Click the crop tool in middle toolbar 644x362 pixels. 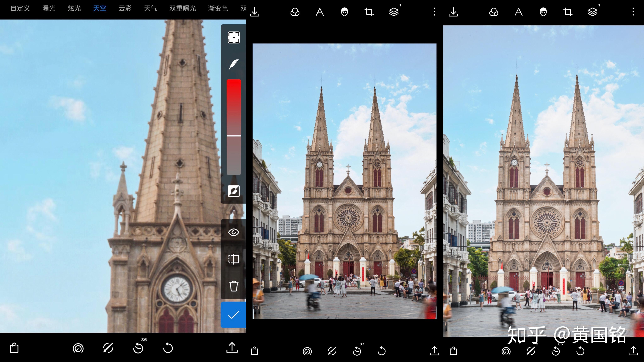(x=369, y=12)
